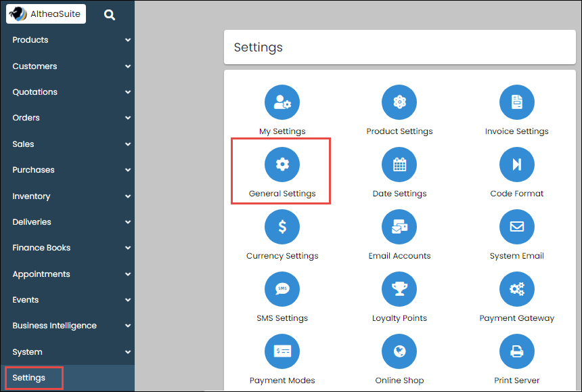Open the Inventory sidebar label
Screen dimensions: 582x392
(31, 196)
